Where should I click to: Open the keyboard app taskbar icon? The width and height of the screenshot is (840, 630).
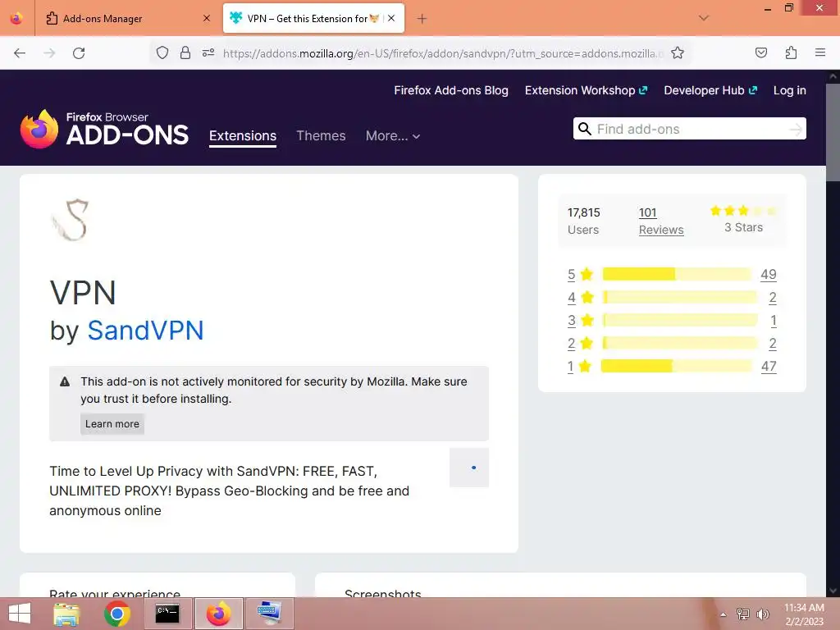tap(269, 614)
